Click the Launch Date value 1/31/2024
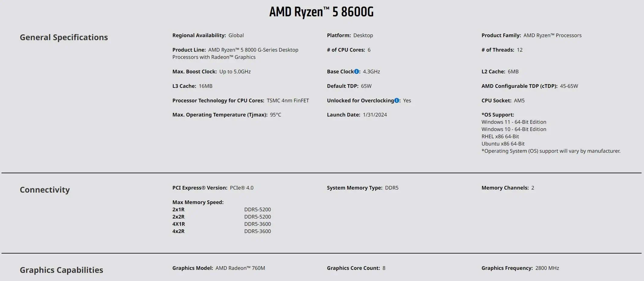 (x=375, y=115)
